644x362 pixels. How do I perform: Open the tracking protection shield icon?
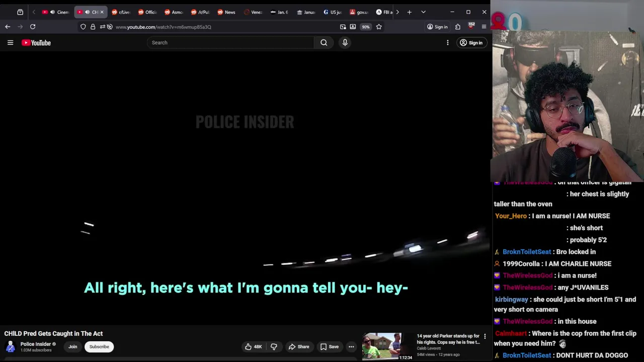point(83,27)
